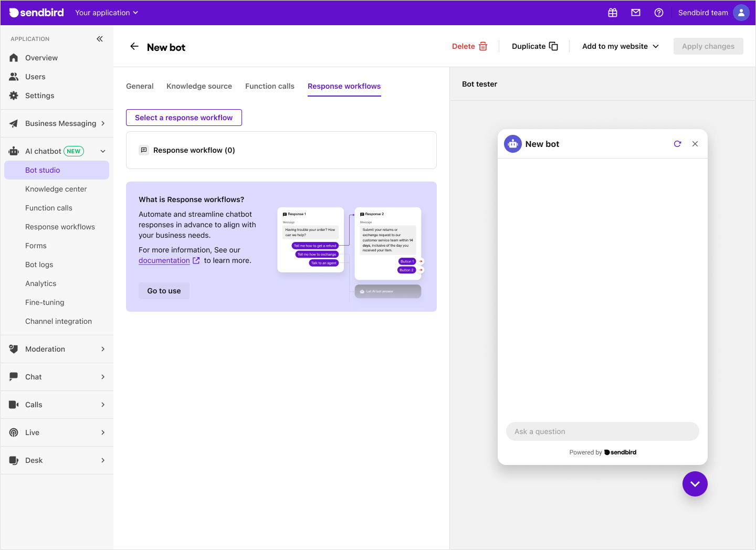Switch to the Knowledge source tab
Viewport: 756px width, 550px height.
coord(199,86)
